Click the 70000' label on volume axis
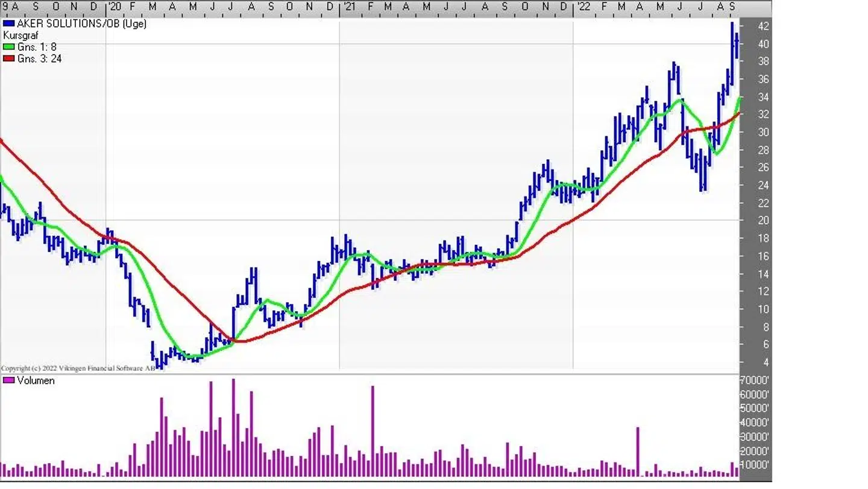This screenshot has height=489, width=868. pos(754,380)
